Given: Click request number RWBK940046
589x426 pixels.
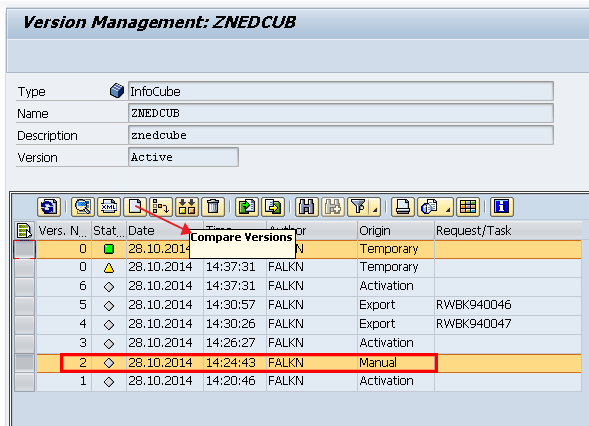Looking at the screenshot, I should pos(473,305).
